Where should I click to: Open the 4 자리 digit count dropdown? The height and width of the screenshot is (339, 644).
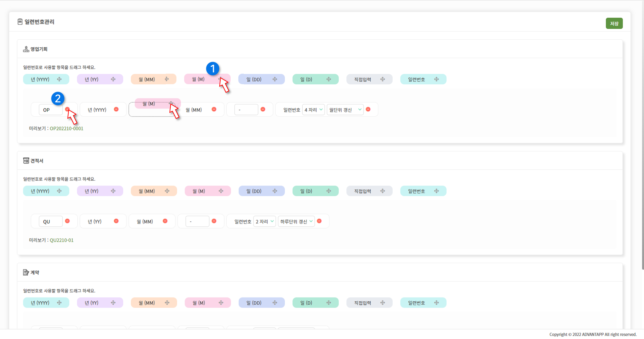click(x=313, y=110)
